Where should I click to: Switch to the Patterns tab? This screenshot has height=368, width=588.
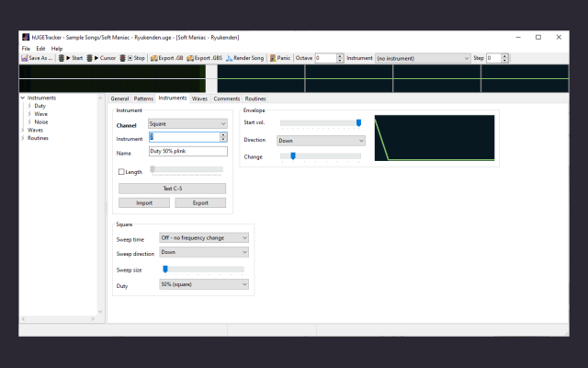(143, 98)
